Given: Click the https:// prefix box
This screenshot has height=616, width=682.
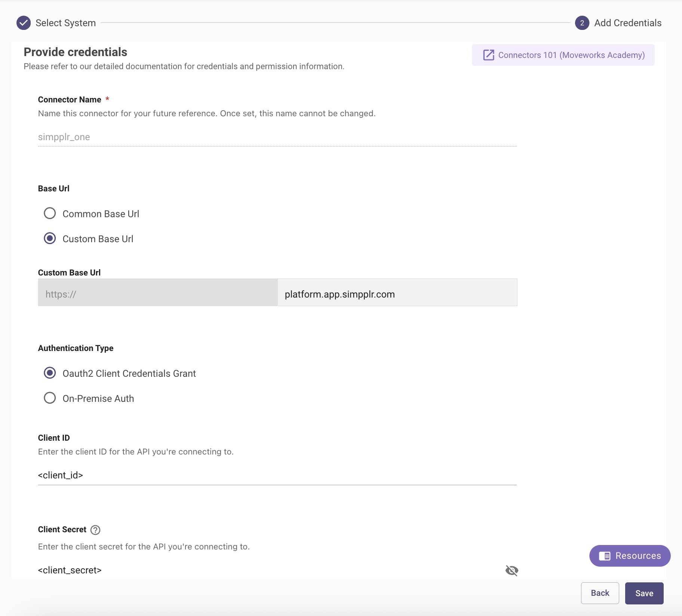Looking at the screenshot, I should 158,293.
